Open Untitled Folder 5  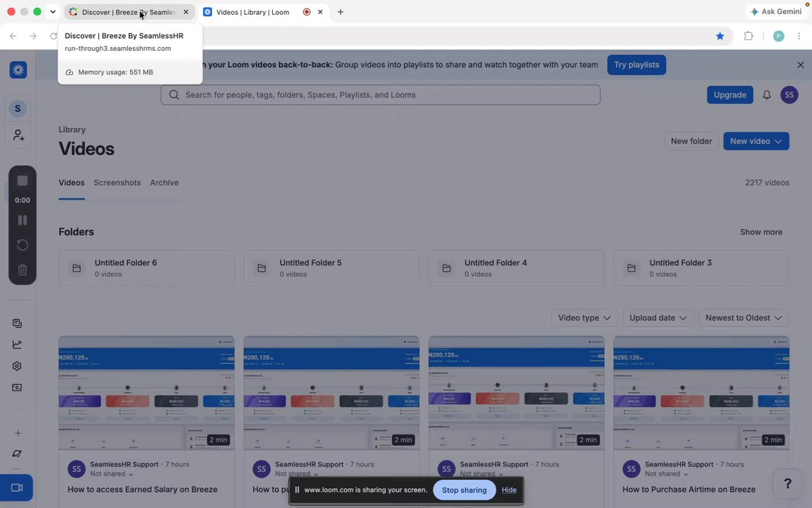click(331, 268)
